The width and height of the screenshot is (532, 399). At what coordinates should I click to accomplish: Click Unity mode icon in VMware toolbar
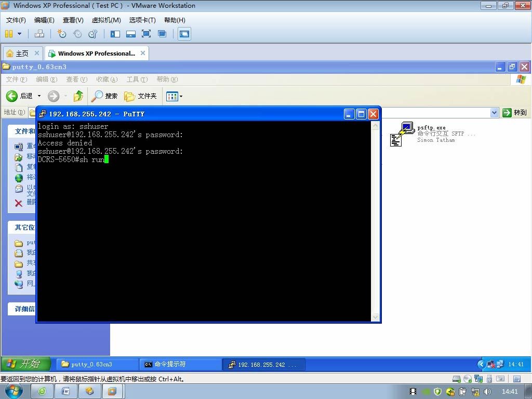(162, 34)
